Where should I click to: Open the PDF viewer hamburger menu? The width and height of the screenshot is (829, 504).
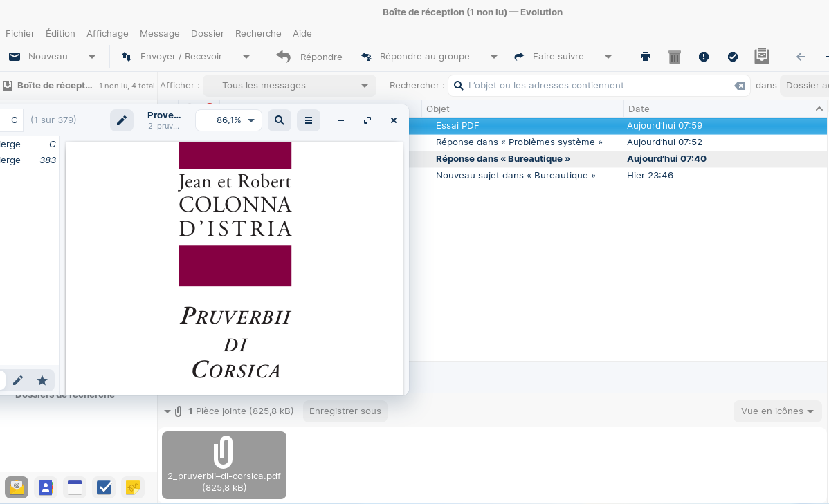309,120
